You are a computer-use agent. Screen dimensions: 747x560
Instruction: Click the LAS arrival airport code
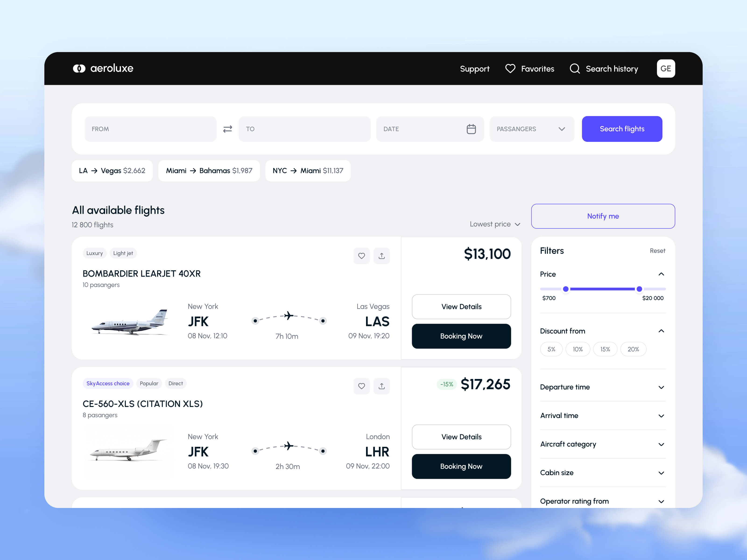pyautogui.click(x=377, y=322)
